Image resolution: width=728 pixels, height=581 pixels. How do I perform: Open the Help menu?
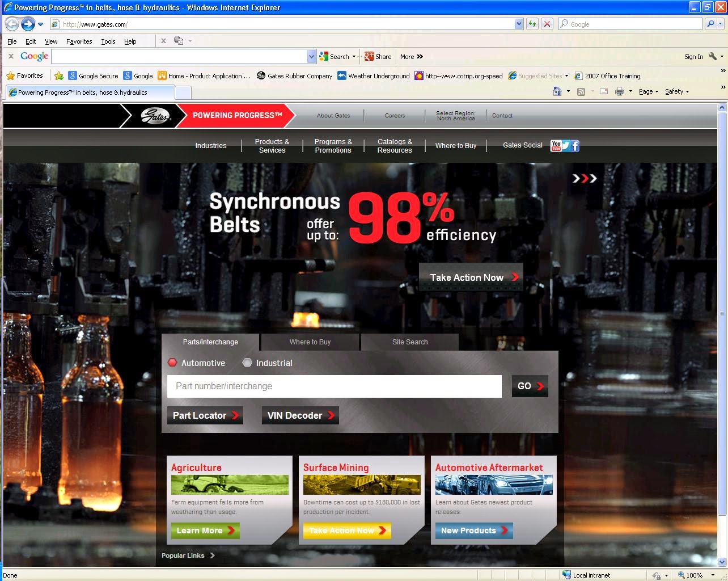[x=130, y=41]
